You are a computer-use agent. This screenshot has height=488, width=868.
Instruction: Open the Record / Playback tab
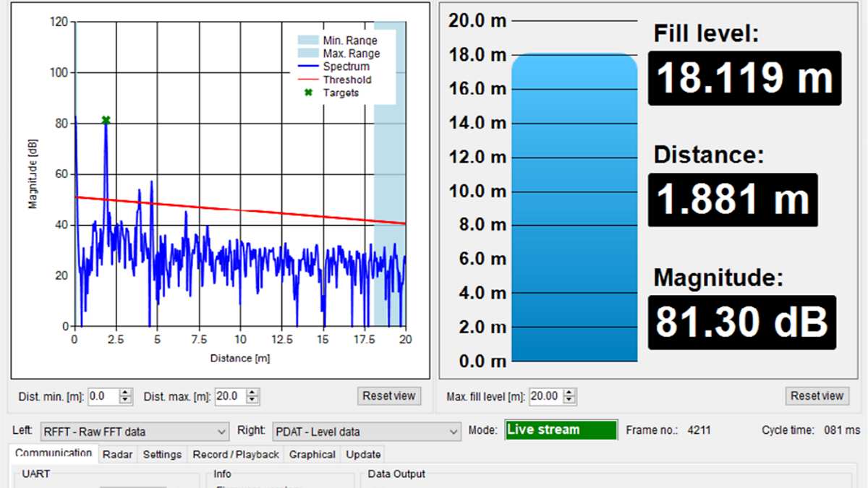click(x=236, y=455)
